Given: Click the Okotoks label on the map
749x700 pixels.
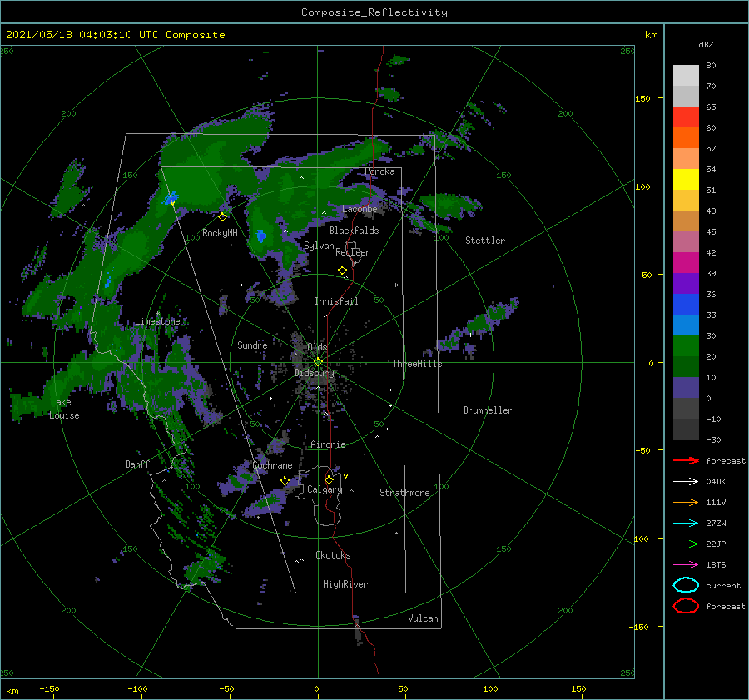Looking at the screenshot, I should [333, 555].
